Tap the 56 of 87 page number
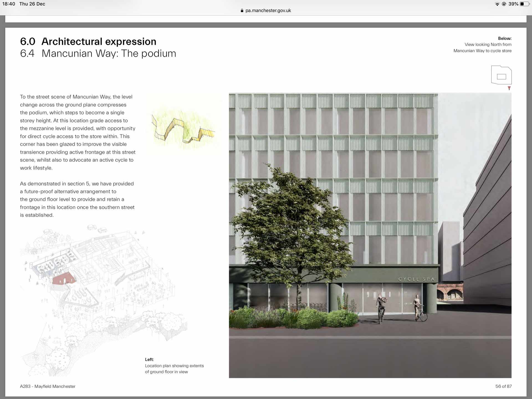 point(503,386)
